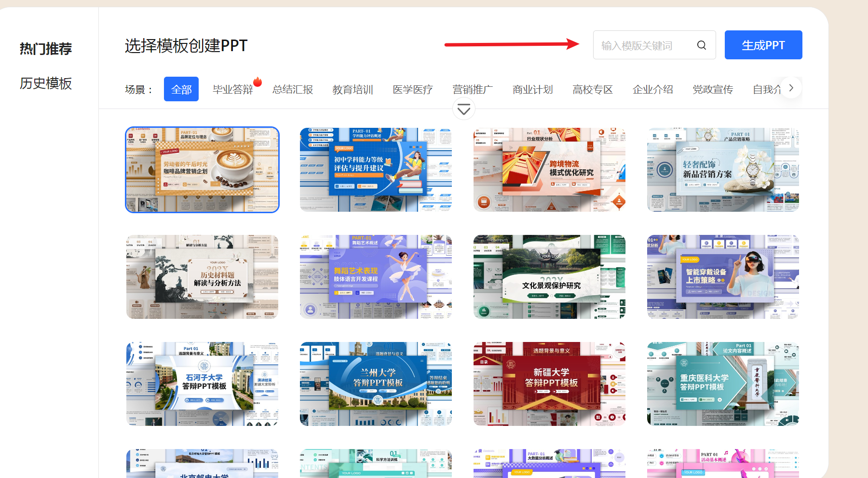Select the 总结汇报 scene filter
Viewport: 868px width, 478px height.
click(293, 90)
